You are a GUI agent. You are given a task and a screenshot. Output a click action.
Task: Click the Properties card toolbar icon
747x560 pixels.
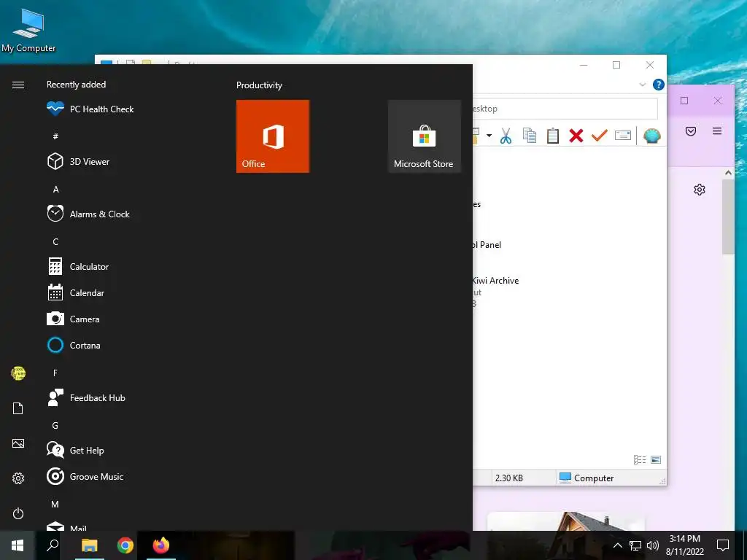[x=623, y=136]
